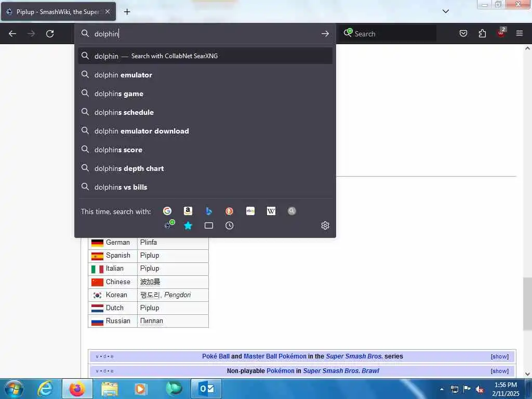This screenshot has width=532, height=399.
Task: Search open tabs with the tab icon
Action: 209,225
